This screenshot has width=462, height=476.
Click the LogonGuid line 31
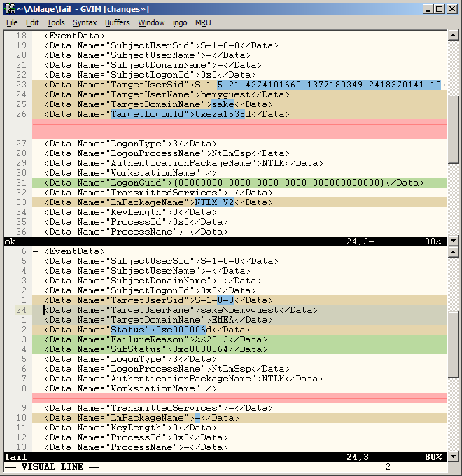pyautogui.click(x=239, y=183)
